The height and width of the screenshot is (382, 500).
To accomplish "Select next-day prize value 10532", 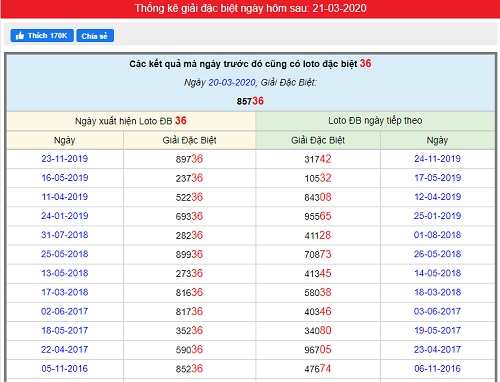I will [318, 178].
